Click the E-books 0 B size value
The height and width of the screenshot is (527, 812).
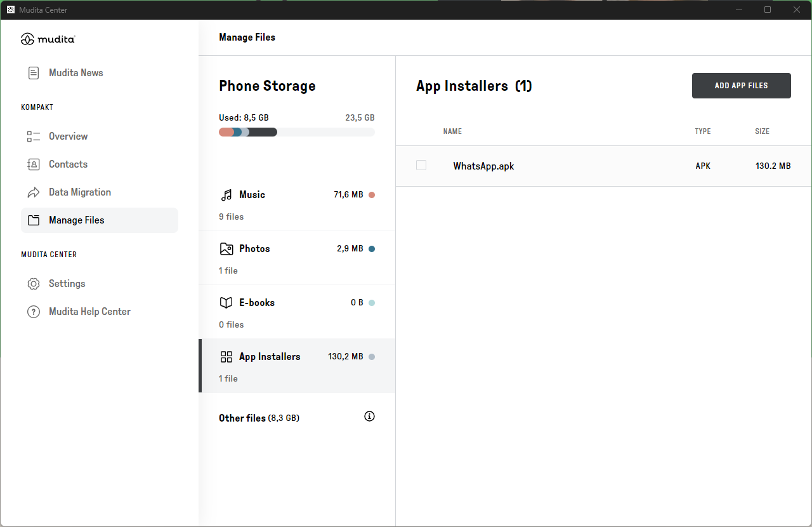357,303
